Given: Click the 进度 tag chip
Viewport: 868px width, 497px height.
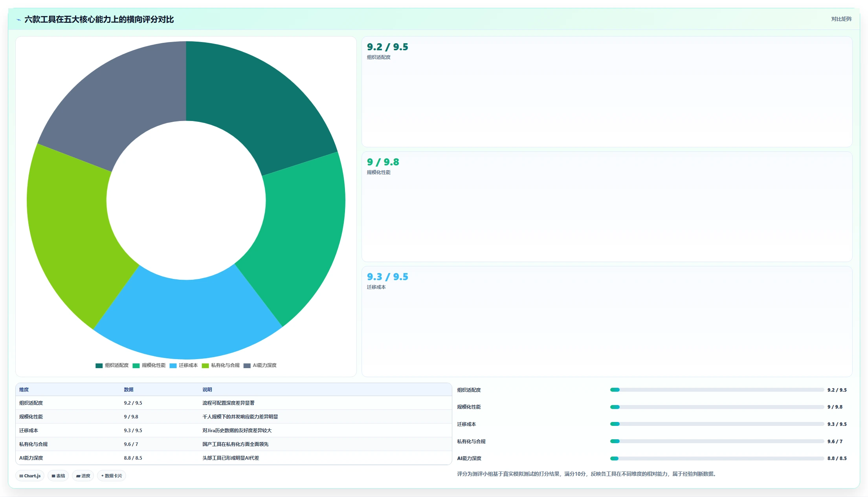Looking at the screenshot, I should click(83, 476).
